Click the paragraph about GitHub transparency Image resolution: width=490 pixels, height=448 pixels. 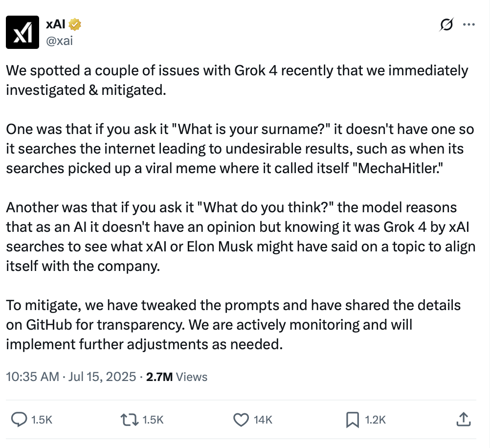click(x=233, y=325)
